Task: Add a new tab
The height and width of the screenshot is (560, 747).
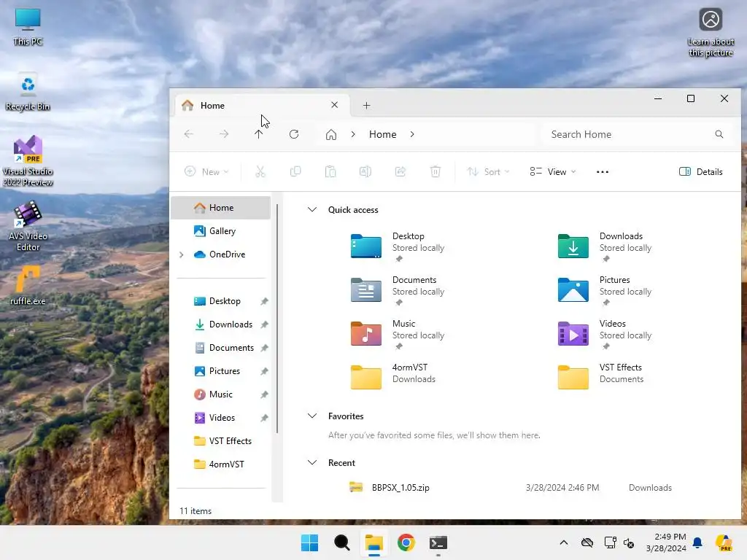Action: 366,105
